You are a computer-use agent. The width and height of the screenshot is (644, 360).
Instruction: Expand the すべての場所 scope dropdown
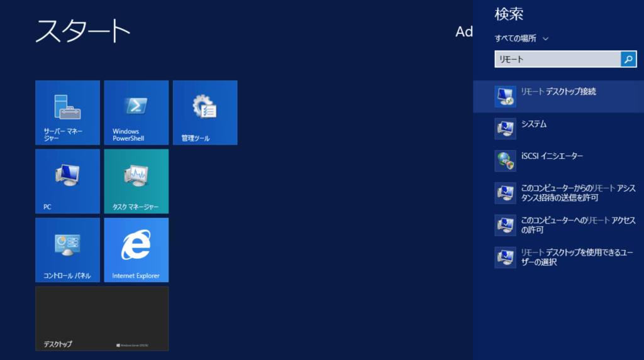(x=521, y=38)
